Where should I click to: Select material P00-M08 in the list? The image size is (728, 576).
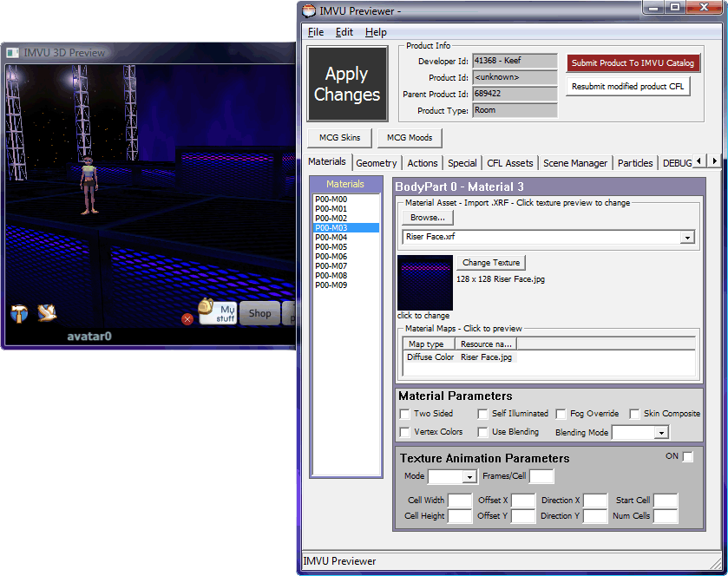[346, 275]
